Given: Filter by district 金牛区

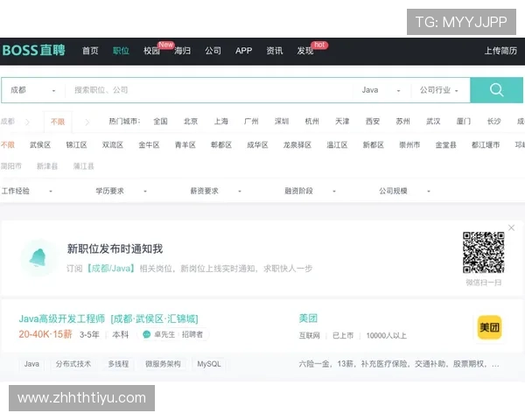Looking at the screenshot, I should point(149,145).
